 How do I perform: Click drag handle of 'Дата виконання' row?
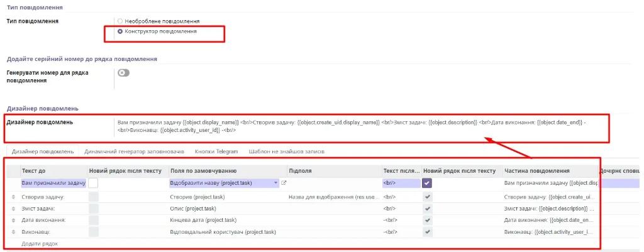click(x=13, y=220)
